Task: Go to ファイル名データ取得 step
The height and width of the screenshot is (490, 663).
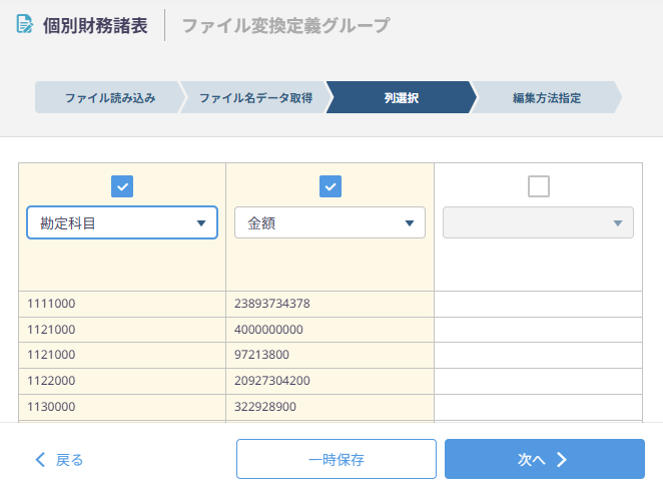Action: 256,97
